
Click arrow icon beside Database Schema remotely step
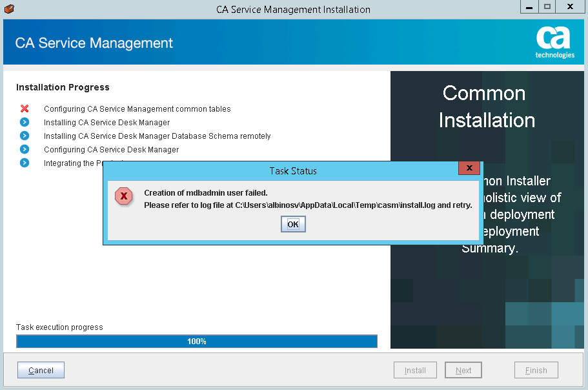coord(24,136)
